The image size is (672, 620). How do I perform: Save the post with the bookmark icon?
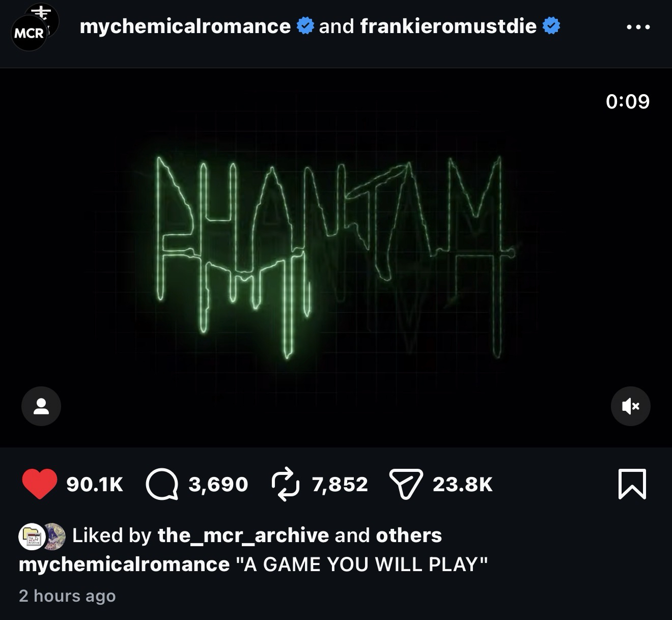(632, 484)
